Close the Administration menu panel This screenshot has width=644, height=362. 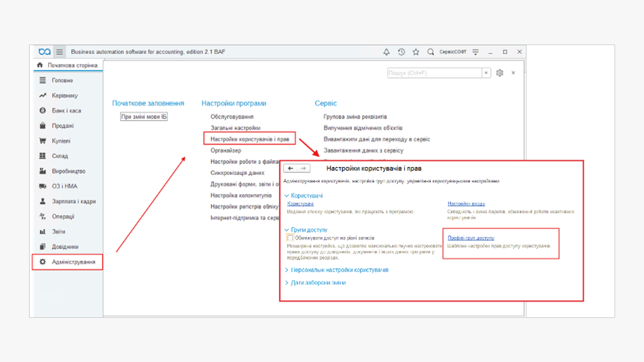click(x=513, y=73)
